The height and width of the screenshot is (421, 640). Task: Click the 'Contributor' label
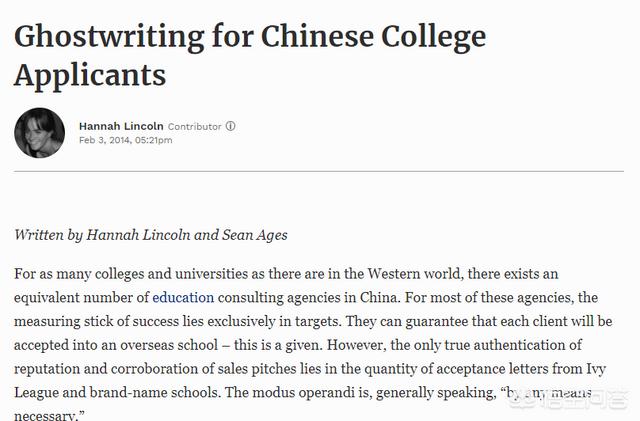point(195,127)
